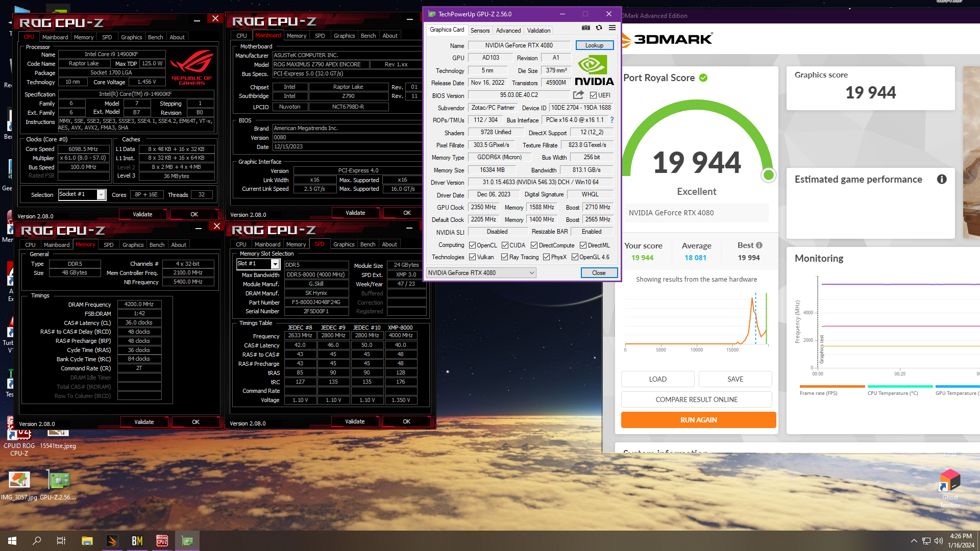Click the NVIDIA logo in GPU-Z
980x551 pixels.
(x=594, y=71)
